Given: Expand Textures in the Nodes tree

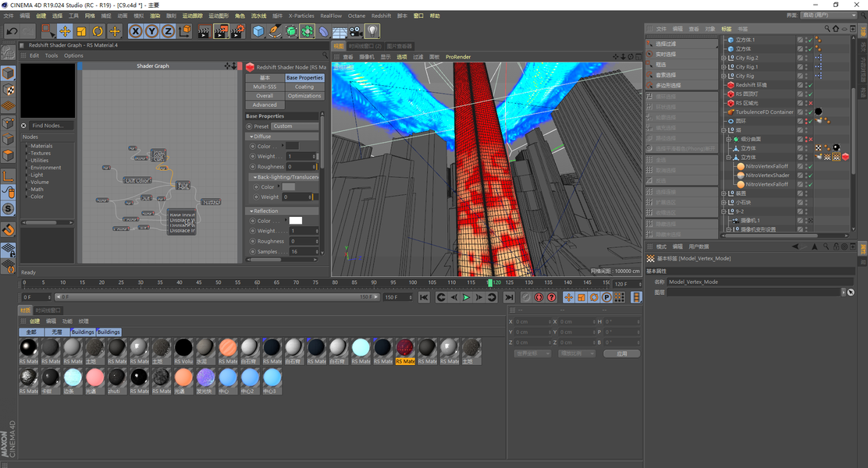Looking at the screenshot, I should click(x=27, y=153).
